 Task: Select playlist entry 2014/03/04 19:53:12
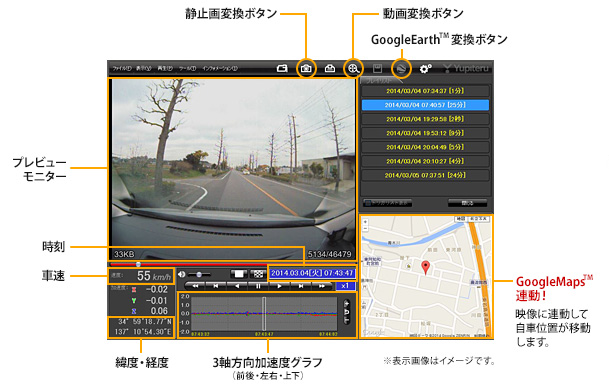(425, 133)
